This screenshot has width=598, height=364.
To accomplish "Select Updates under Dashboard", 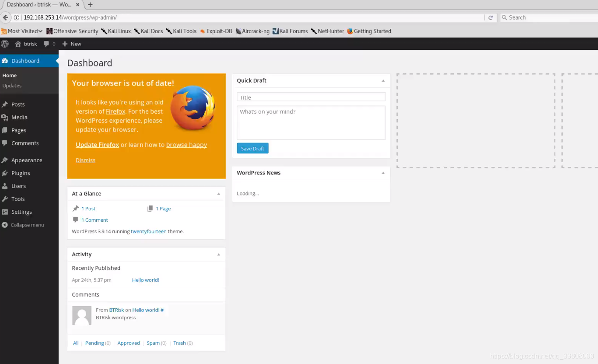I will (12, 86).
